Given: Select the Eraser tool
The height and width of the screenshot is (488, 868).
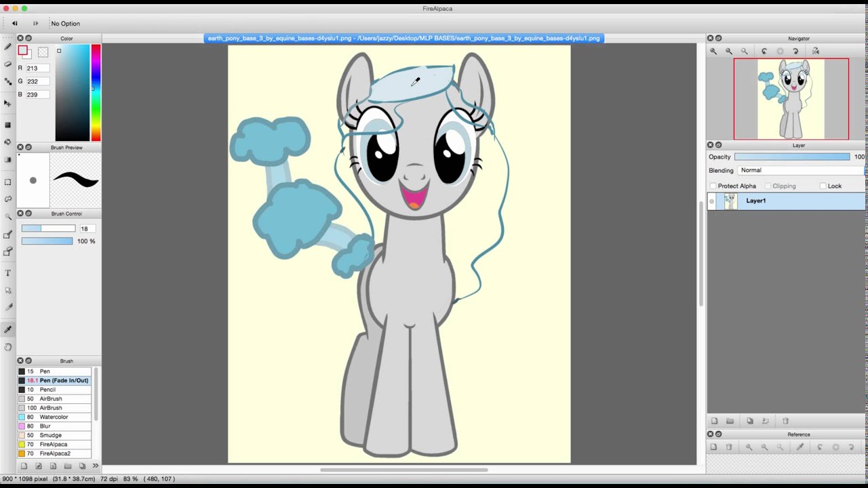Looking at the screenshot, I should (x=7, y=64).
